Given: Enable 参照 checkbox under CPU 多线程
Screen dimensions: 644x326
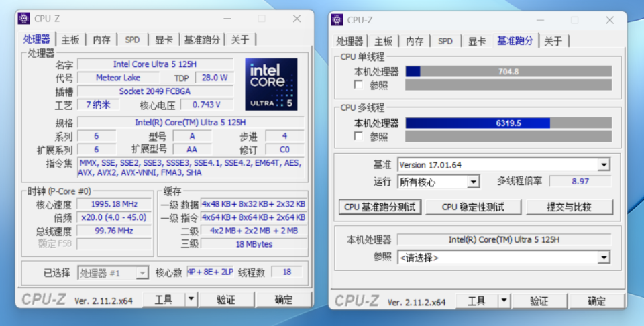Looking at the screenshot, I should [358, 136].
